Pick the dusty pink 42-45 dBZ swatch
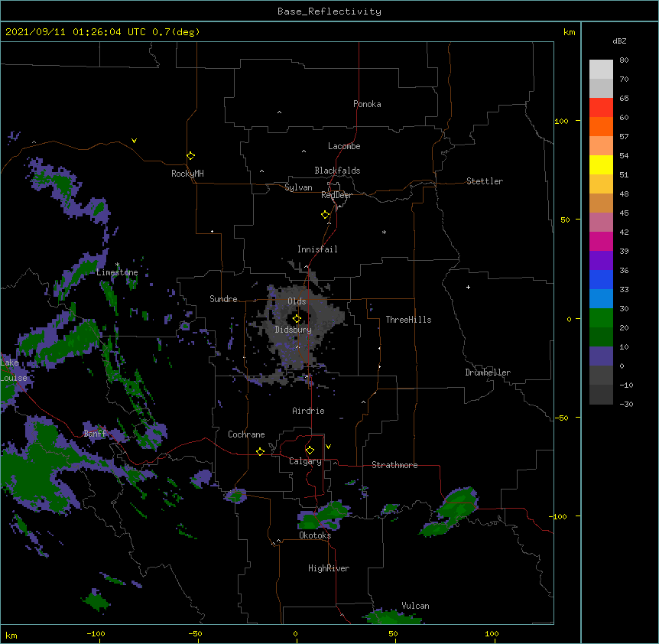The width and height of the screenshot is (659, 644). pos(601,223)
